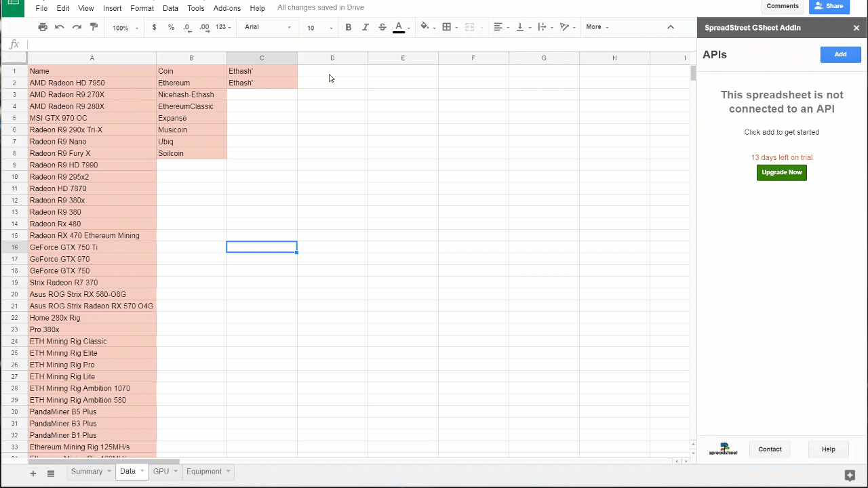Select column D header
868x488 pixels.
point(332,58)
